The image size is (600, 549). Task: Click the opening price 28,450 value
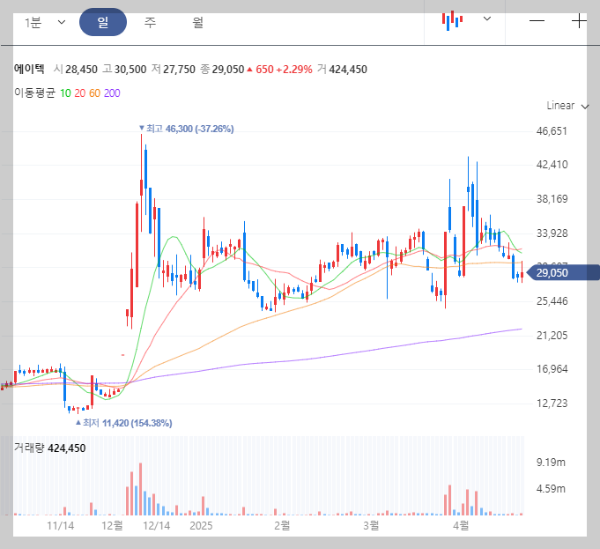pyautogui.click(x=81, y=69)
